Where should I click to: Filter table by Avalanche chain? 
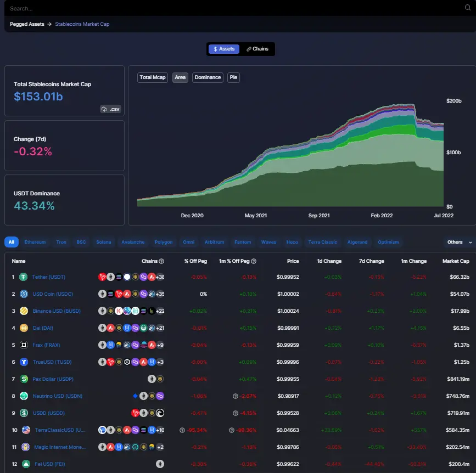tap(133, 242)
